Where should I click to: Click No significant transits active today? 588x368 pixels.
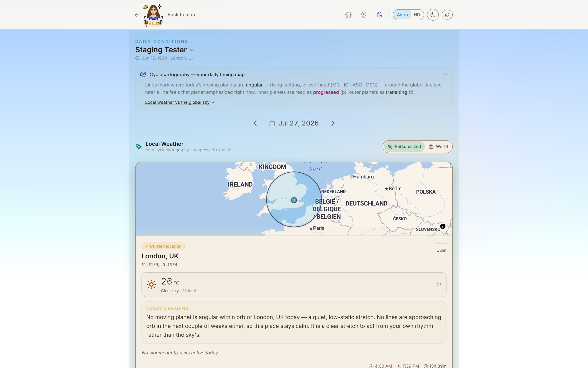click(180, 353)
